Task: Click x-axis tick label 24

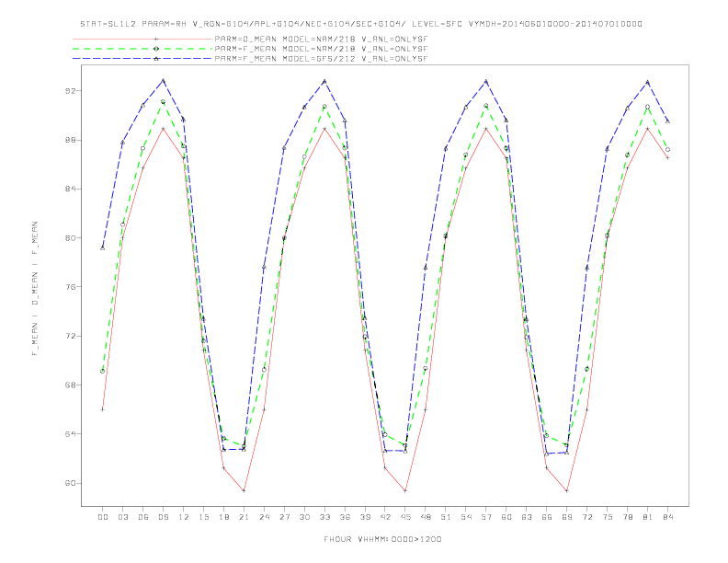Action: (264, 517)
